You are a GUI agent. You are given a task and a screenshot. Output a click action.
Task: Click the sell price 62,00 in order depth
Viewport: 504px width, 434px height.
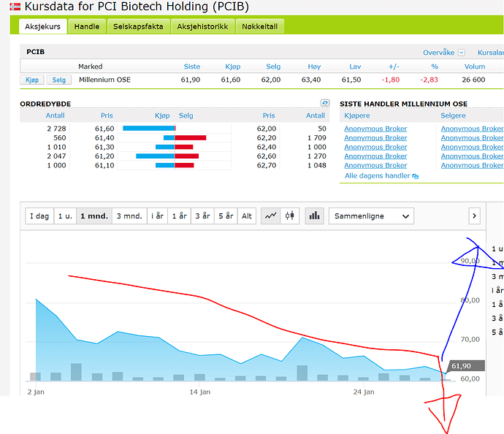[x=267, y=129]
